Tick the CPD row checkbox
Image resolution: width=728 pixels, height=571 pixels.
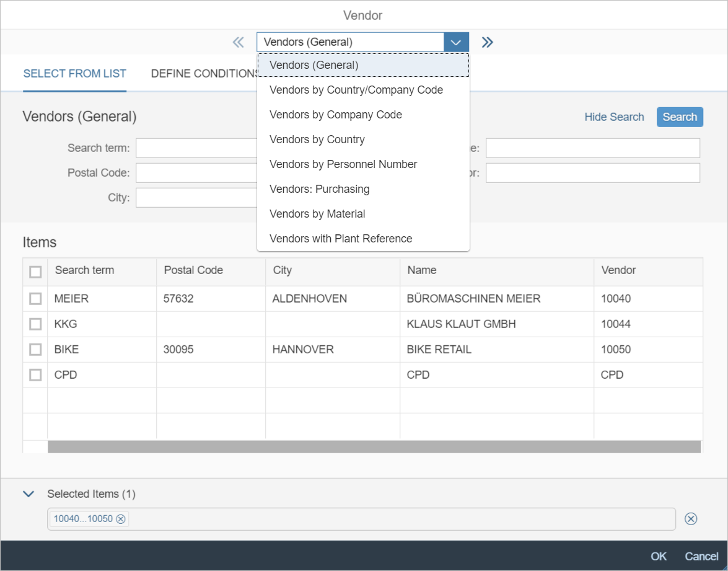35,375
